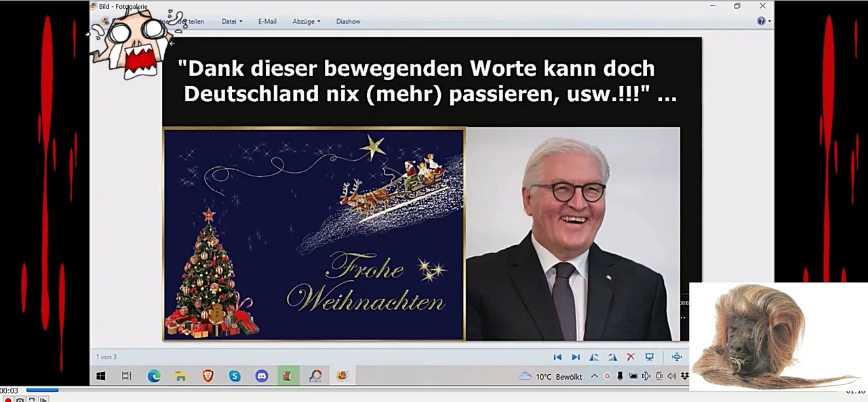Open PhotoScape icon on taskbar
Viewport: 868px width, 402px height.
[x=315, y=376]
